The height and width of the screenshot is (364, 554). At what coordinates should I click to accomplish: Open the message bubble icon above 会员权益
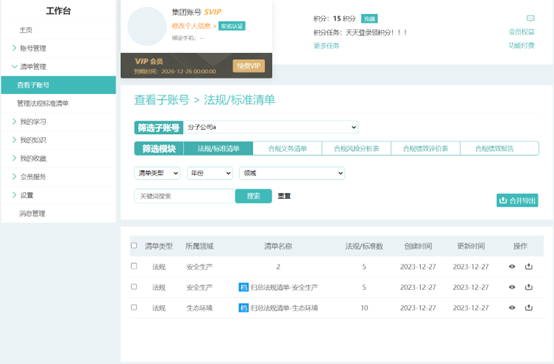(x=530, y=18)
